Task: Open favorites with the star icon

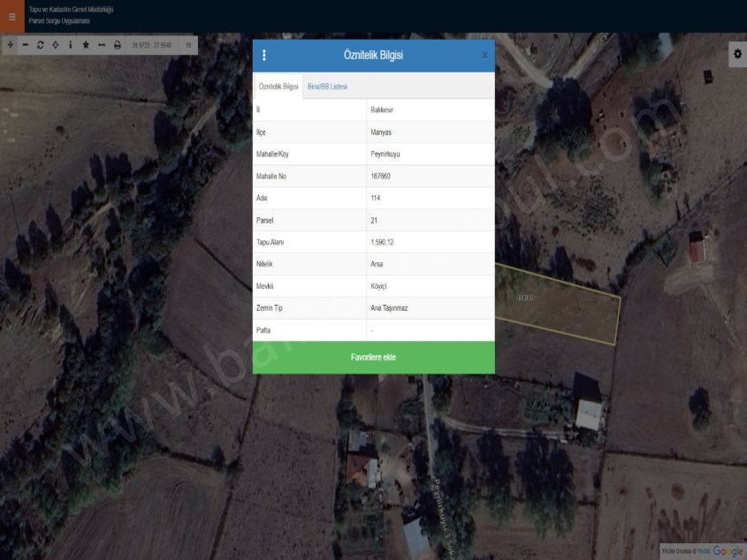Action: tap(86, 45)
